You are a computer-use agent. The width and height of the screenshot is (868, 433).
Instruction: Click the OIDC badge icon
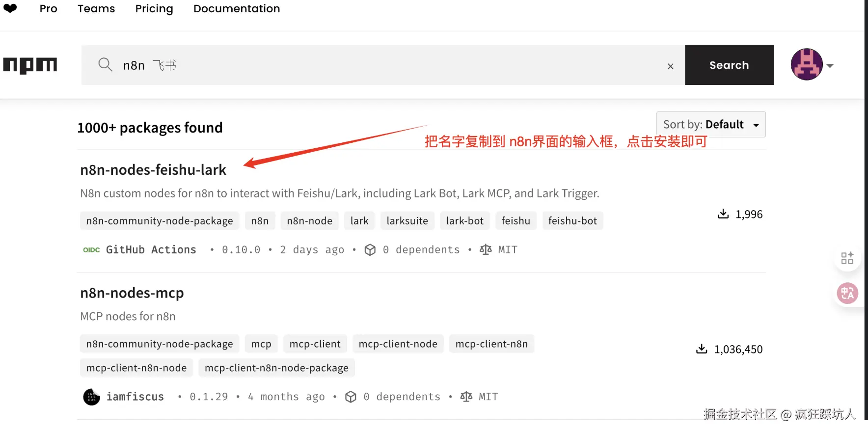click(x=91, y=250)
